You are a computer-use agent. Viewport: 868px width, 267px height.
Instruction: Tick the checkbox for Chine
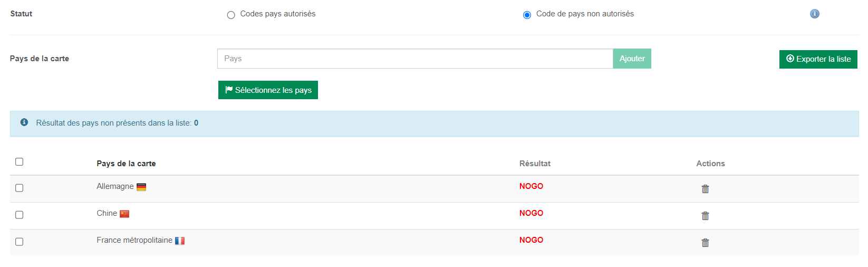[20, 215]
